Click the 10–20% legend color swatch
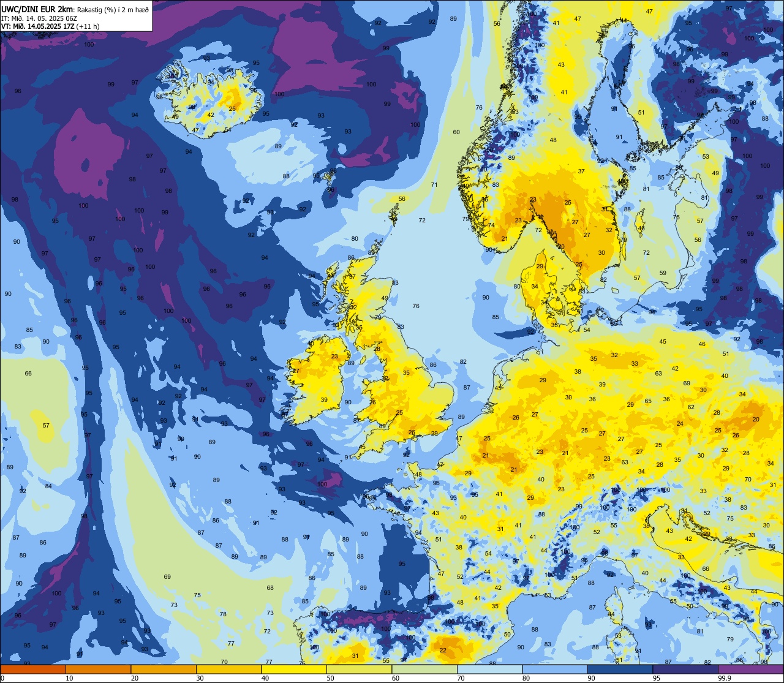This screenshot has height=683, width=784. (x=98, y=670)
